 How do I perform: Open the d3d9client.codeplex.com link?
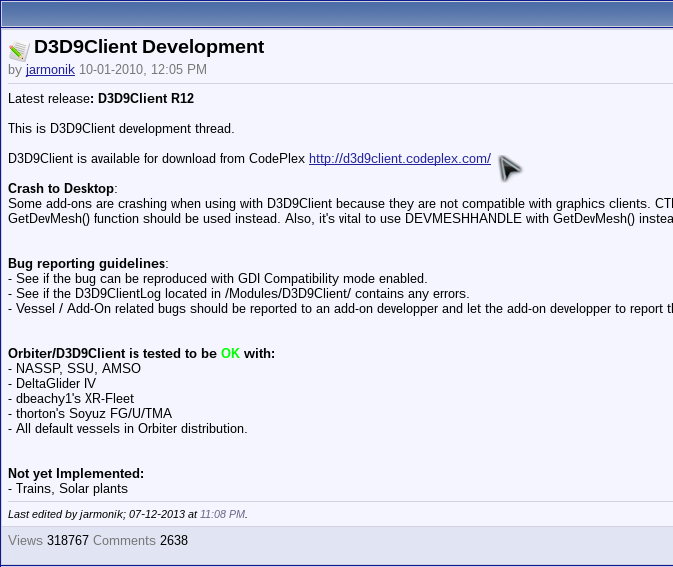[x=400, y=159]
